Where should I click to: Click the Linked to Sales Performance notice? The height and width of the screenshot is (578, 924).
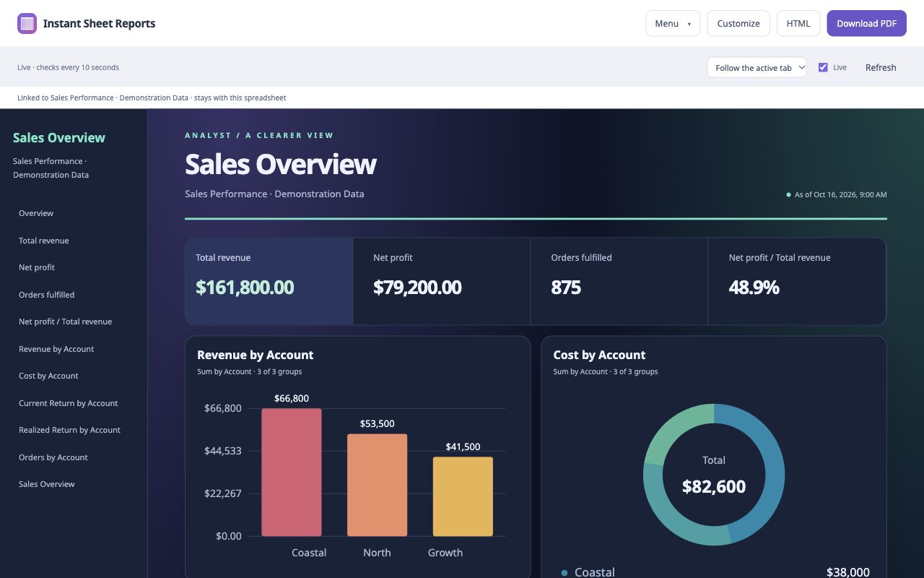152,98
